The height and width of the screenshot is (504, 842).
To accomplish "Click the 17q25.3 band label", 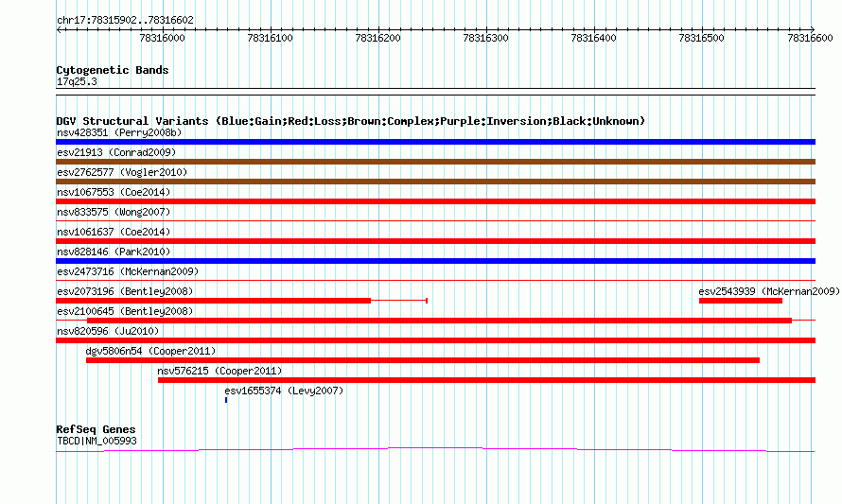I will [77, 81].
